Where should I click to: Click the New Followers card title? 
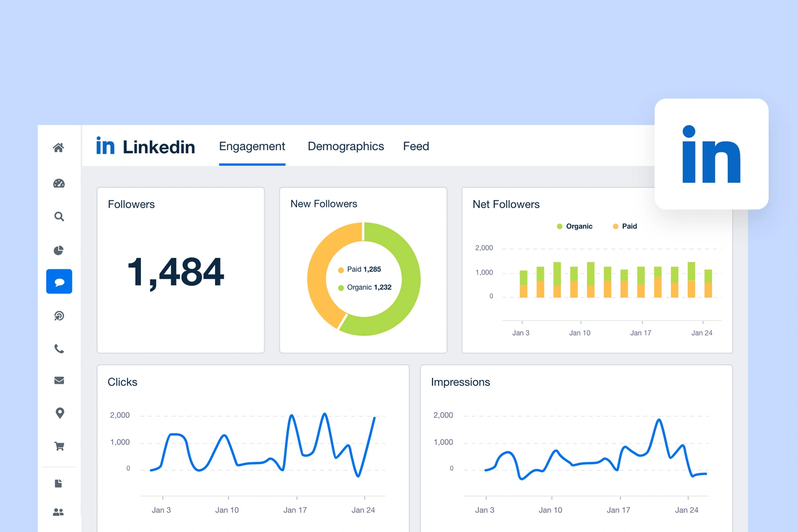pos(324,204)
